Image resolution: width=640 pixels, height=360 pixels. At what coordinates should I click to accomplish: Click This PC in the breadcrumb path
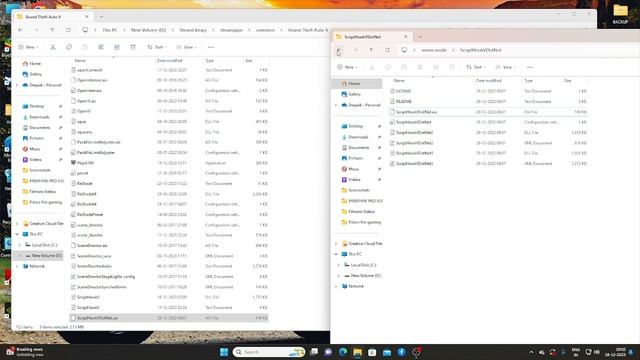[x=110, y=30]
